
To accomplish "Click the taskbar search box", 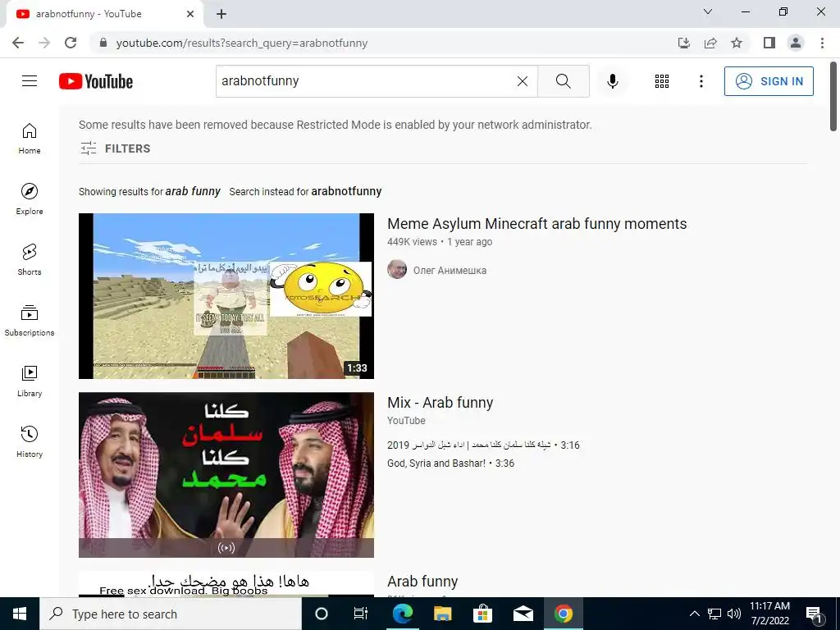I will coord(171,614).
